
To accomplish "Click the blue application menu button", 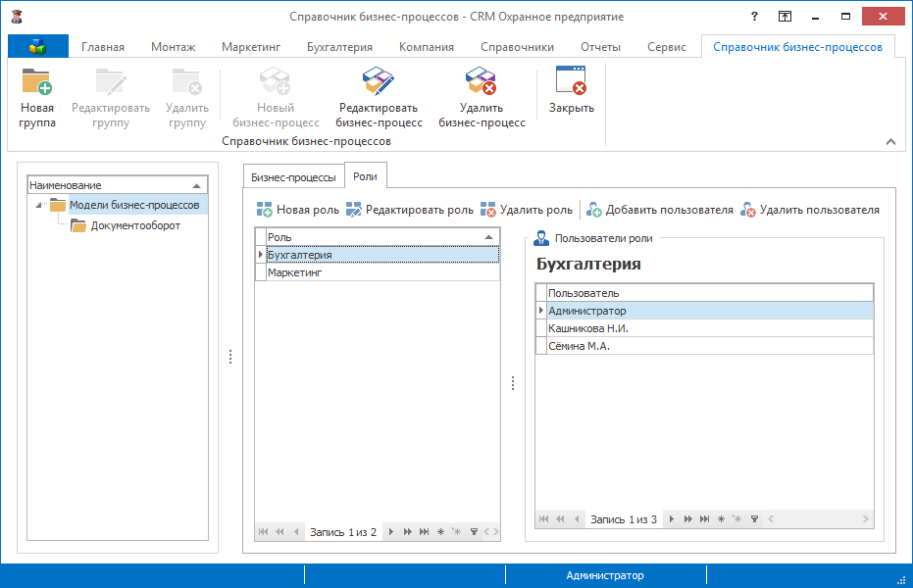I will (38, 46).
